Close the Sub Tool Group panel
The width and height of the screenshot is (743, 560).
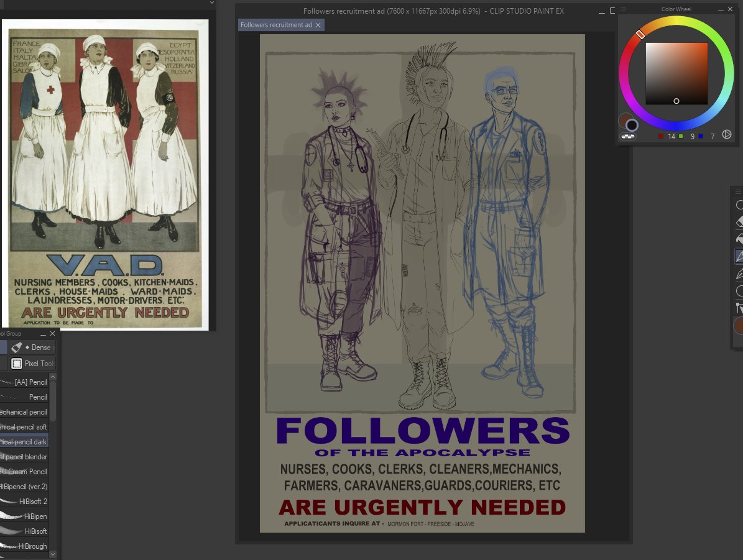point(53,334)
